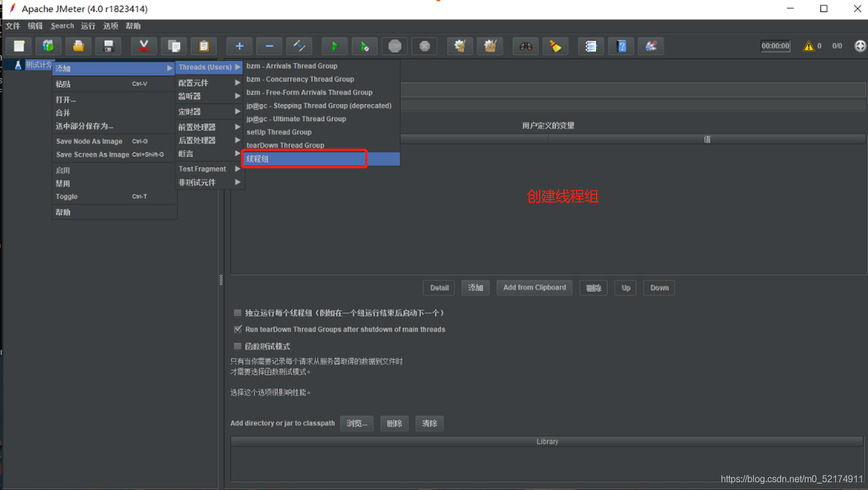Click the Shutdown threads toolbar icon
The image size is (868, 490).
pyautogui.click(x=424, y=46)
